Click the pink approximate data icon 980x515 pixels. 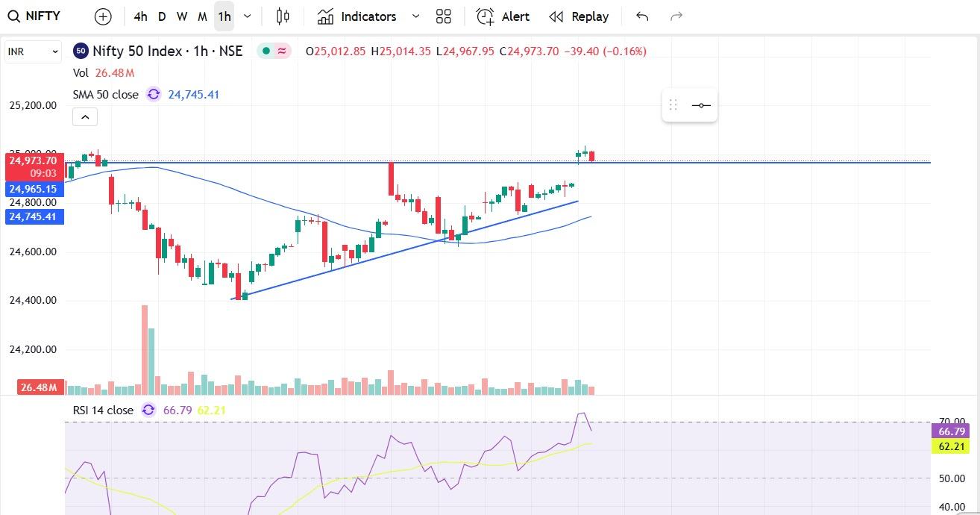pos(282,51)
